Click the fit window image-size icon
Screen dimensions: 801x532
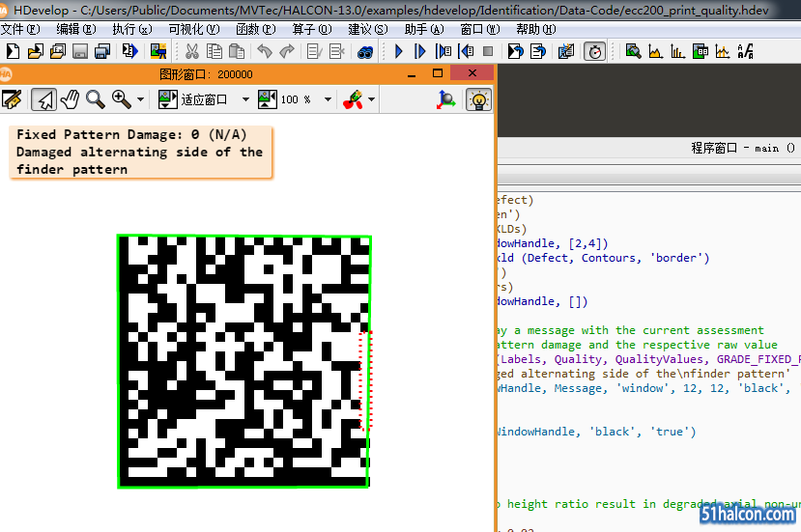click(x=167, y=99)
